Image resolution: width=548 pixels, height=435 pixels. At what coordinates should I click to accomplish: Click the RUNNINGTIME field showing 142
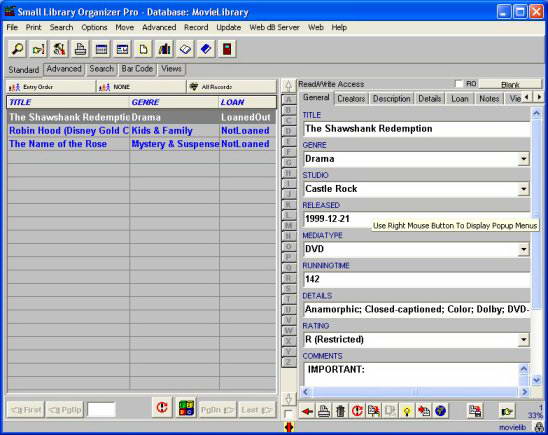(417, 279)
